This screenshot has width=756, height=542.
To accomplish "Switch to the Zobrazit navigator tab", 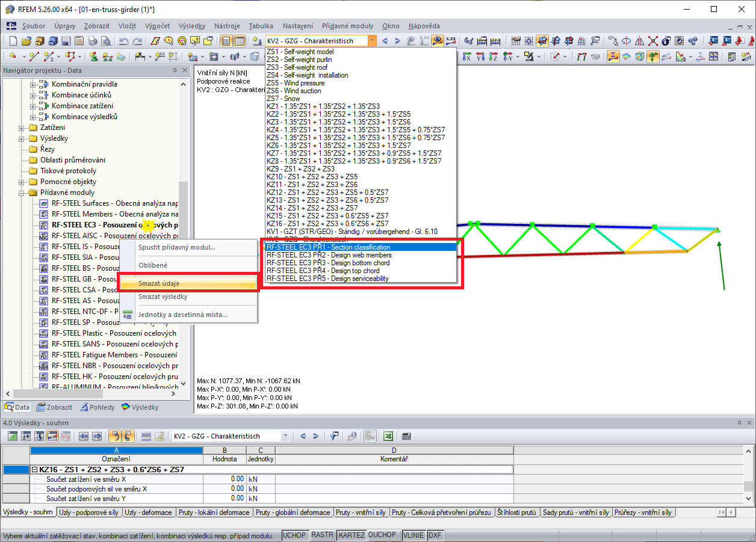I will coord(55,407).
